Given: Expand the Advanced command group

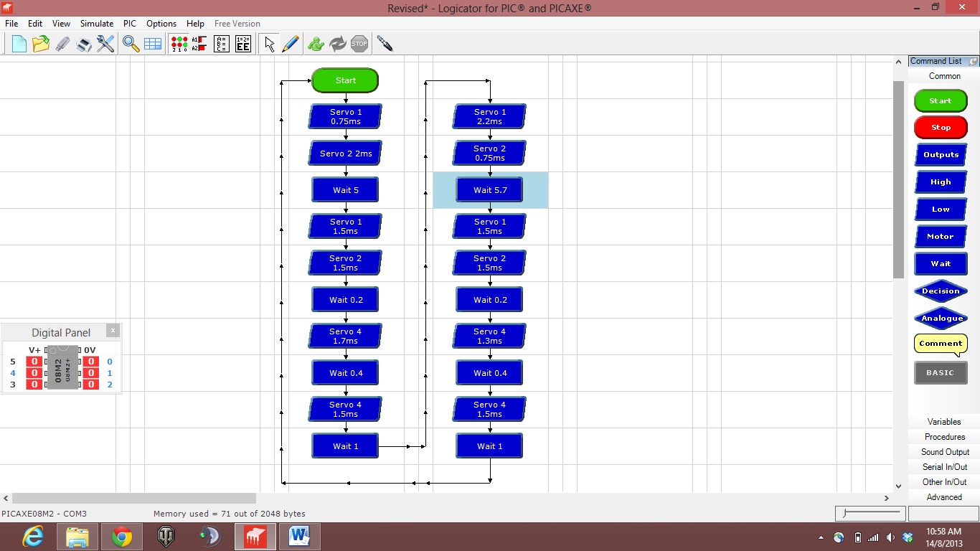Looking at the screenshot, I should [x=943, y=497].
